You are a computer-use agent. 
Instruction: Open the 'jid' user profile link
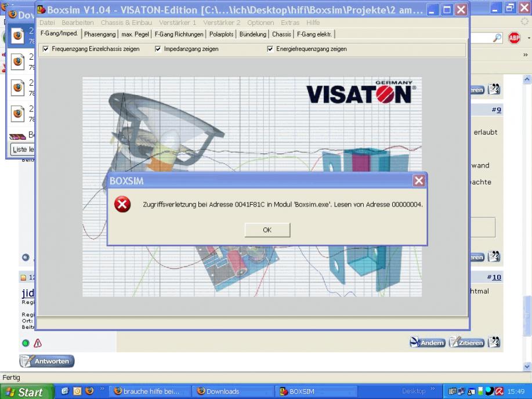point(28,293)
